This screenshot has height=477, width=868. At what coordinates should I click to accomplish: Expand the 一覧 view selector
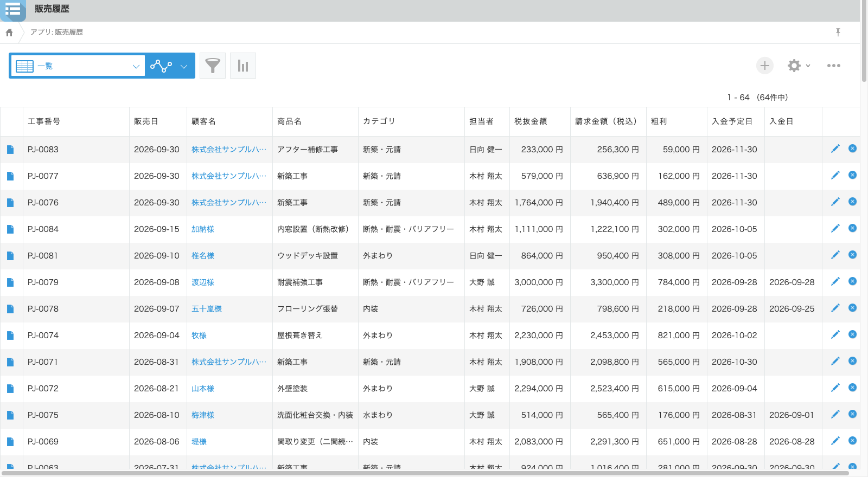(x=78, y=66)
